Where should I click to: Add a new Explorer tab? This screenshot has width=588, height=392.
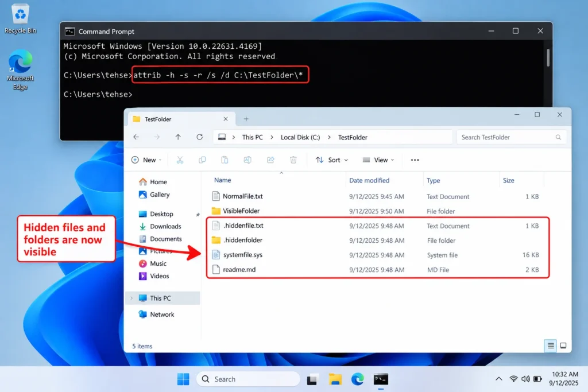point(246,119)
